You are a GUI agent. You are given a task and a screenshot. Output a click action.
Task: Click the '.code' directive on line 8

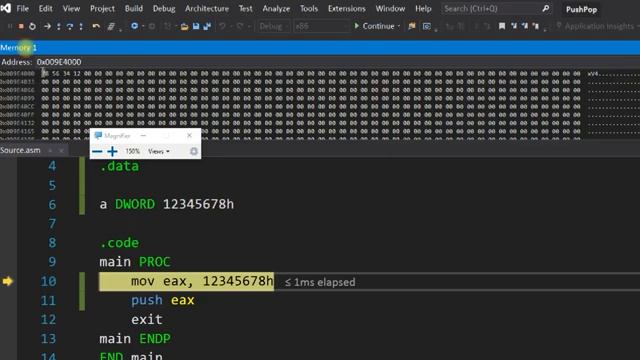pos(119,243)
